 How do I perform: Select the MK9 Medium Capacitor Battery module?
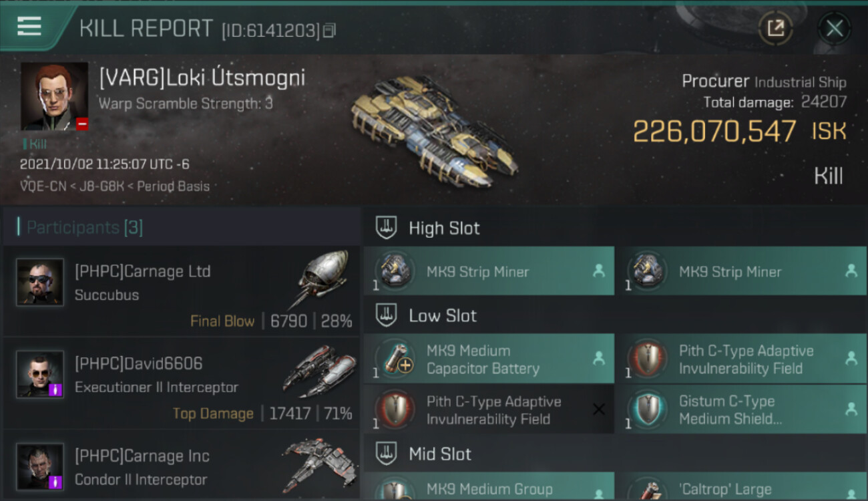pos(489,359)
